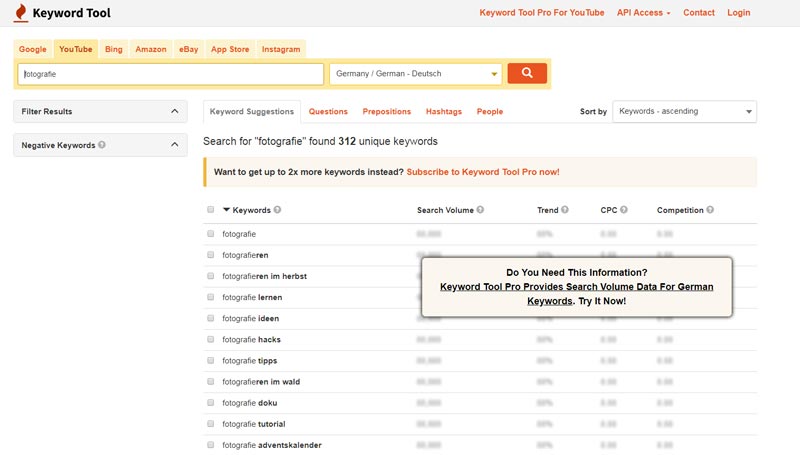Open the Germany / German language dropdown
800x455 pixels.
[416, 73]
